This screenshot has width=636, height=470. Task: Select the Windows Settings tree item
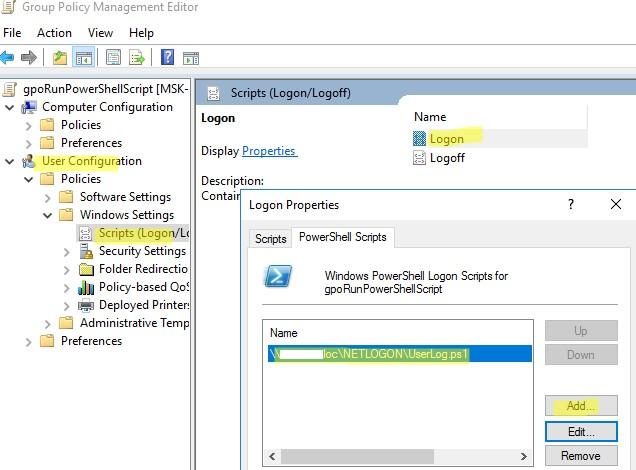pyautogui.click(x=127, y=215)
